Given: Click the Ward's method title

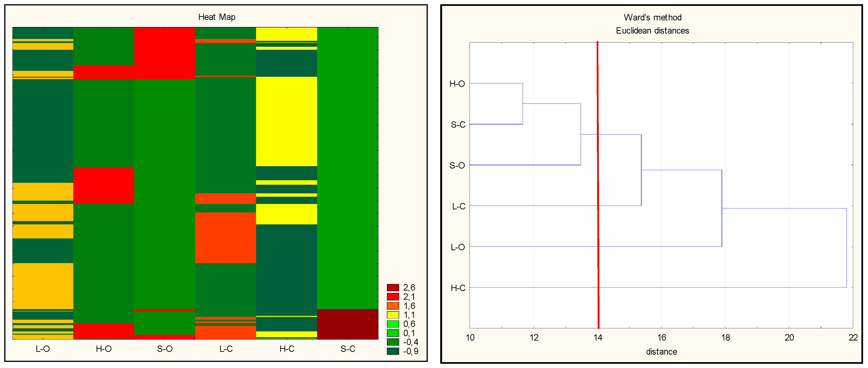Looking at the screenshot, I should click(x=652, y=18).
